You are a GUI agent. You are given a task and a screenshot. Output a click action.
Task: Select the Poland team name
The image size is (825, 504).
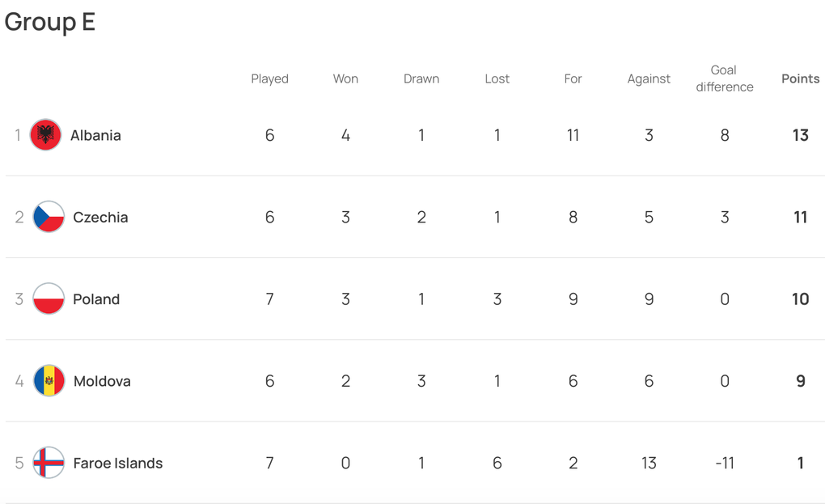[96, 299]
